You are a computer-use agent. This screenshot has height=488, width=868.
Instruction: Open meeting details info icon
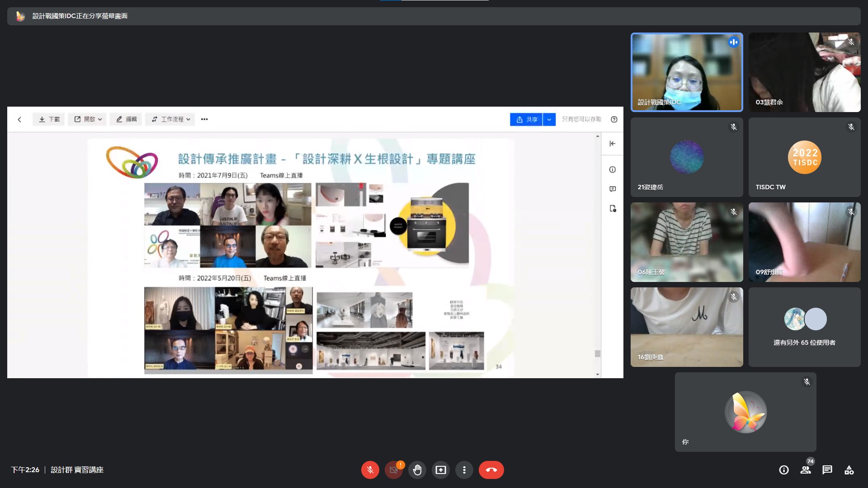coord(784,470)
